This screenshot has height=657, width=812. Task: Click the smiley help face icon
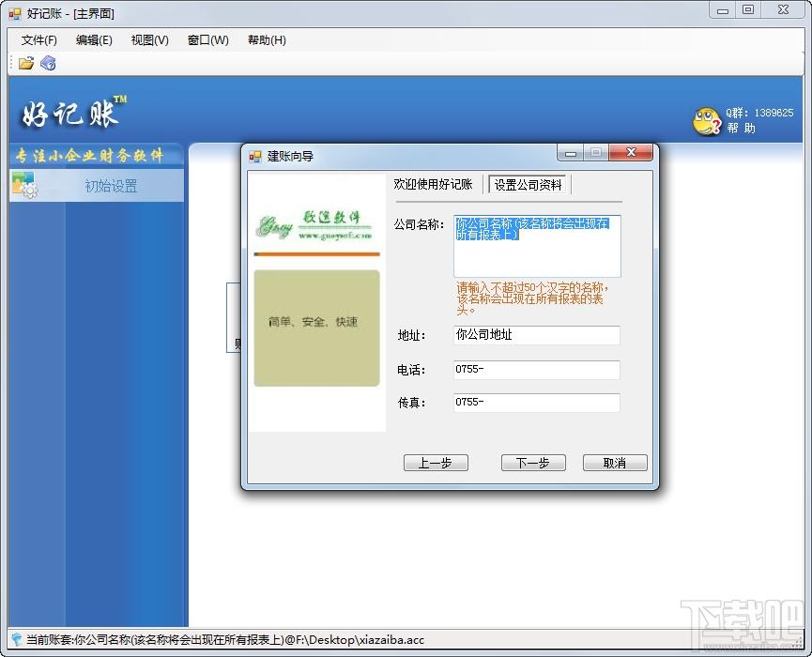[x=707, y=121]
